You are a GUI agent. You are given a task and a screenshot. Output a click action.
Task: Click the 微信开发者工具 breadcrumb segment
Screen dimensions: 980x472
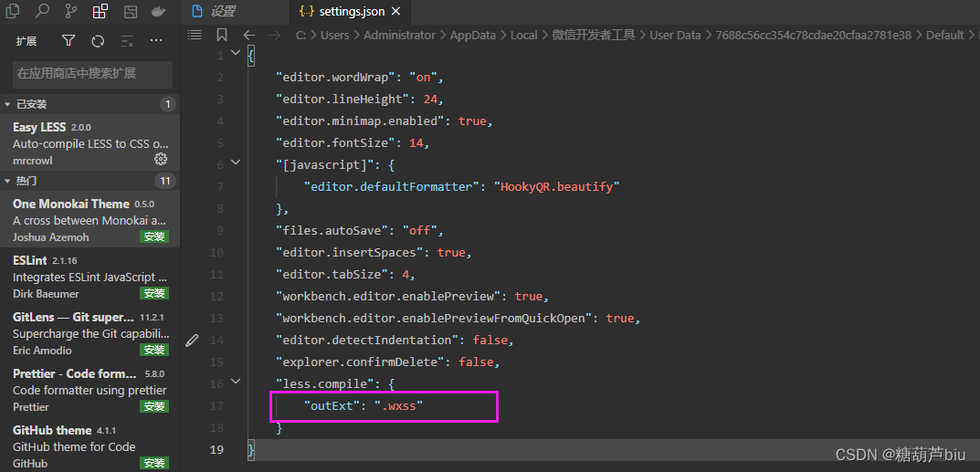tap(594, 35)
